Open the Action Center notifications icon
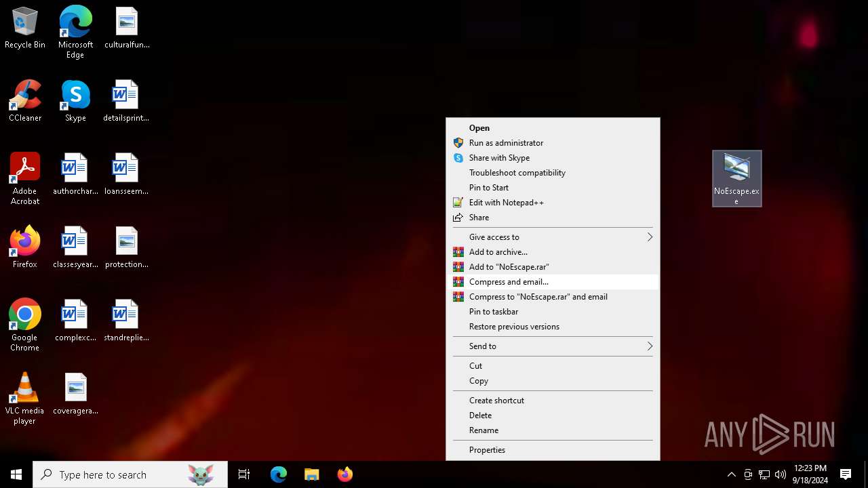Viewport: 868px width, 488px height. tap(846, 474)
